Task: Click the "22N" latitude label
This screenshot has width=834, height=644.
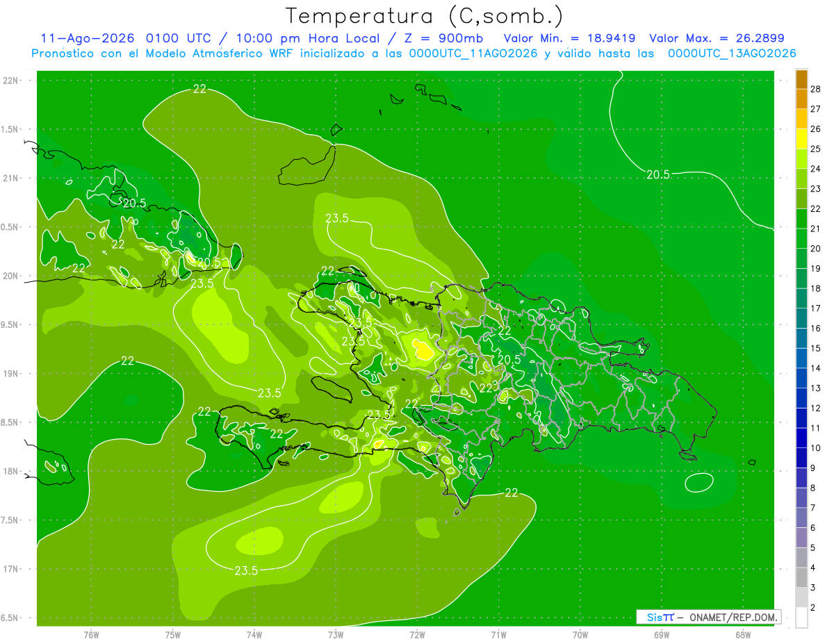Action: 11,80
